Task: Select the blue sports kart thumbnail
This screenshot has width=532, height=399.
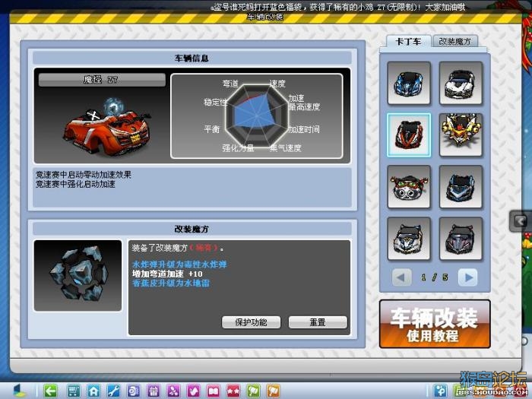Action: point(409,83)
